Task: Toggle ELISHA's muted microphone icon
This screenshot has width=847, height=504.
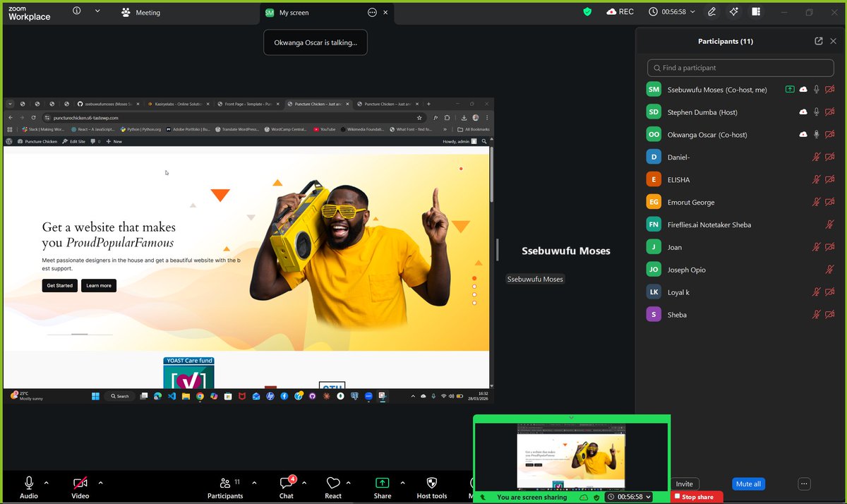Action: (x=817, y=180)
